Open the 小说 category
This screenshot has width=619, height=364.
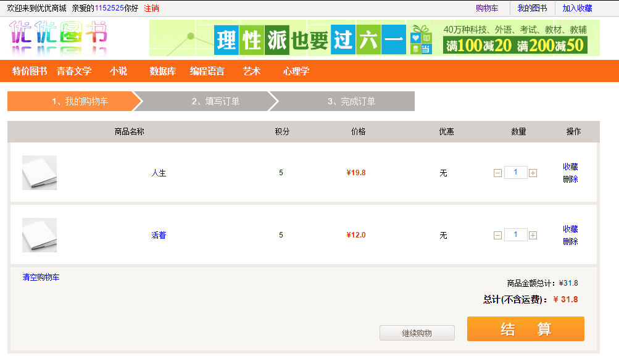[118, 71]
